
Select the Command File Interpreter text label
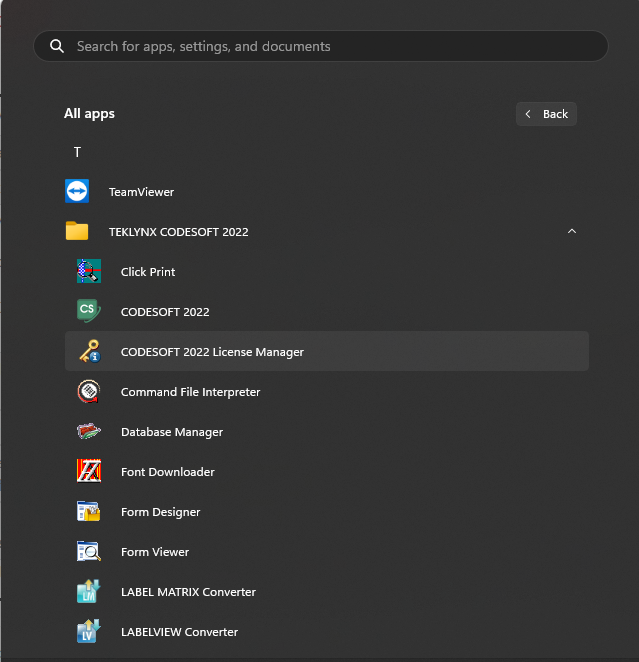[x=190, y=392]
